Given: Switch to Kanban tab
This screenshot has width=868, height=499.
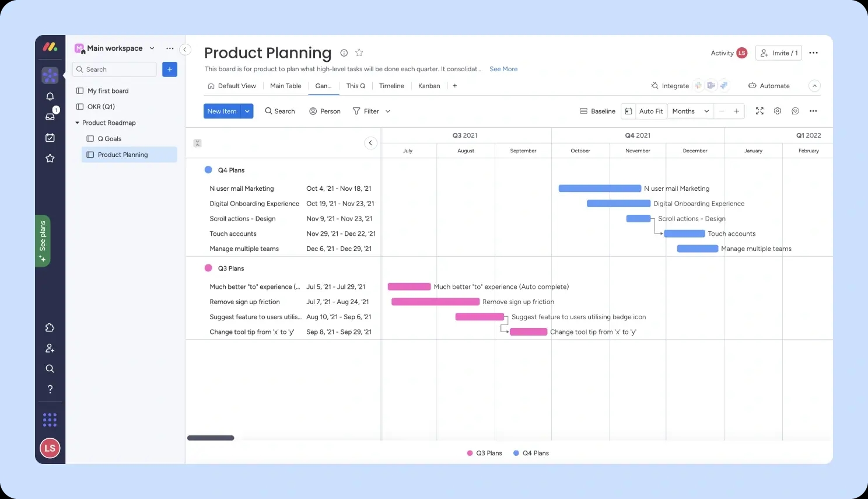Looking at the screenshot, I should pos(429,86).
